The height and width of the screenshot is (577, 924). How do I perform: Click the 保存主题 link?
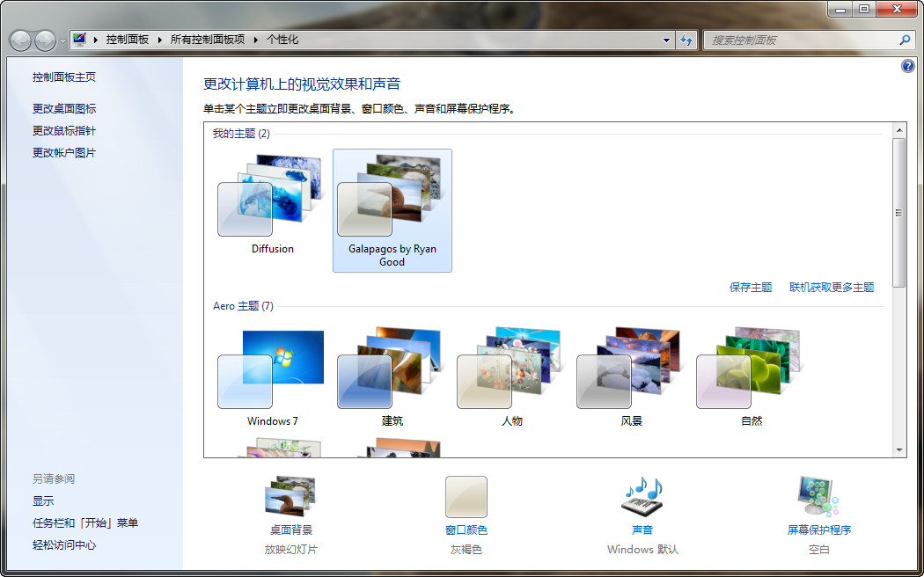[x=751, y=287]
